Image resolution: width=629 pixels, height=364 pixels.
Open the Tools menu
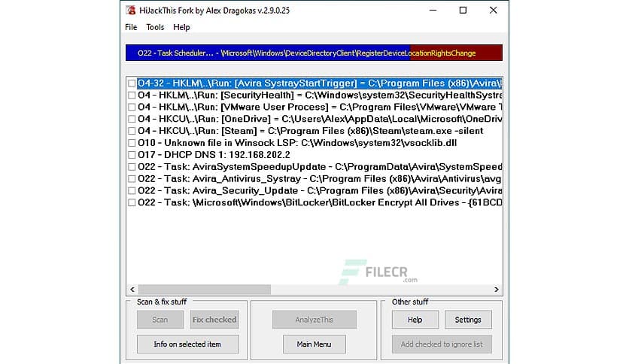click(x=155, y=27)
